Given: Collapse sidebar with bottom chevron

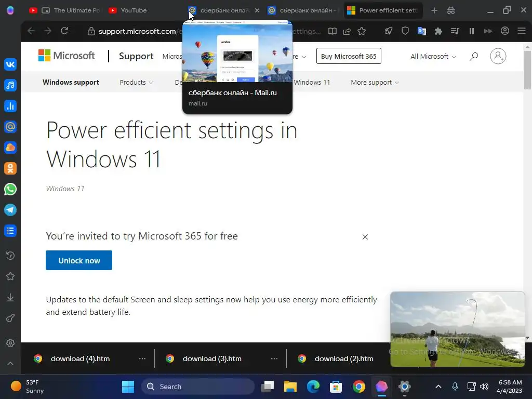Looking at the screenshot, I should point(10,363).
